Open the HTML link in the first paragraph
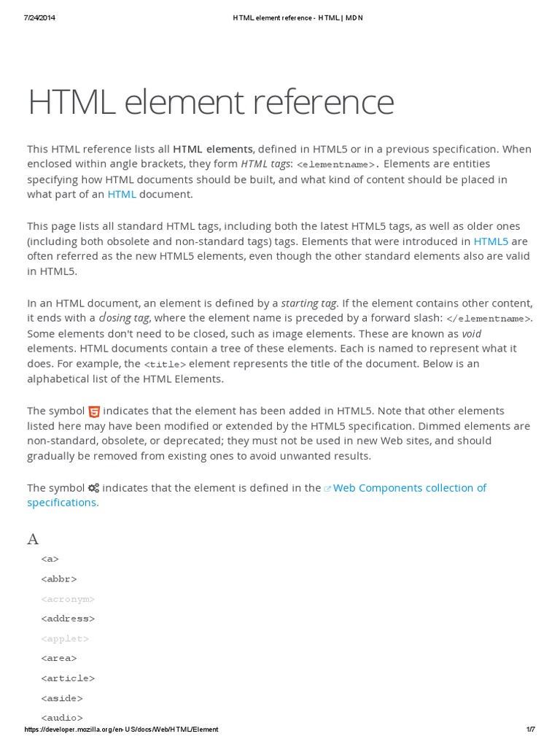This screenshot has height=747, width=560. 122,194
